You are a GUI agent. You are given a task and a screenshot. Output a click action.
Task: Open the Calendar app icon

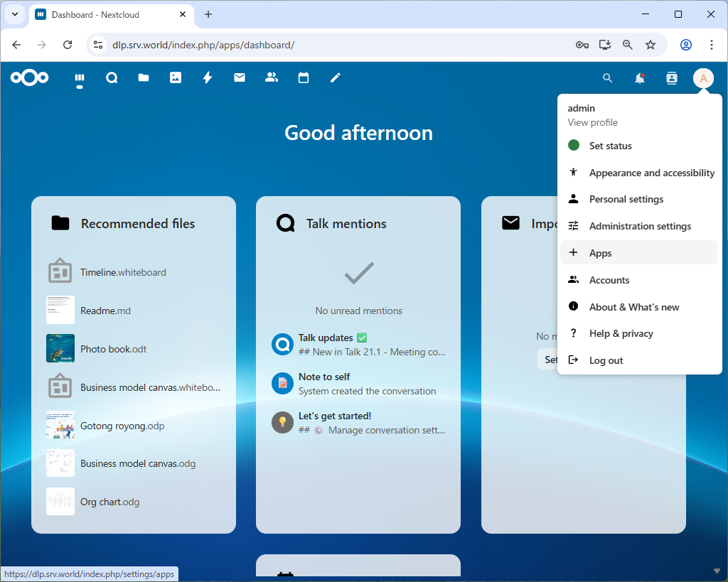pyautogui.click(x=304, y=78)
